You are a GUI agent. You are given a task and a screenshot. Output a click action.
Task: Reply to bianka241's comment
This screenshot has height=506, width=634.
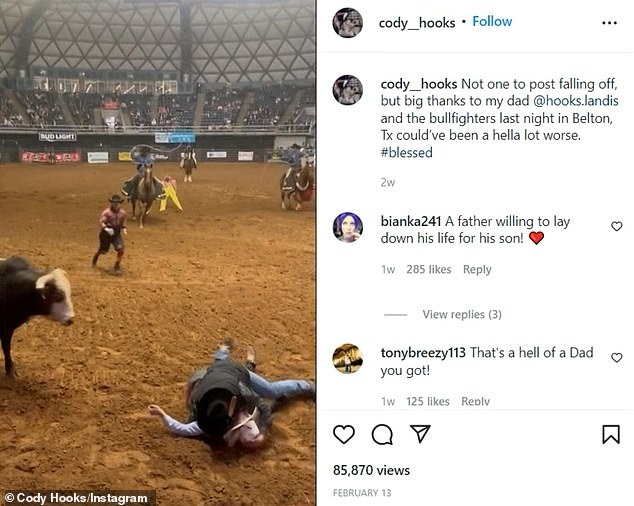(x=477, y=269)
